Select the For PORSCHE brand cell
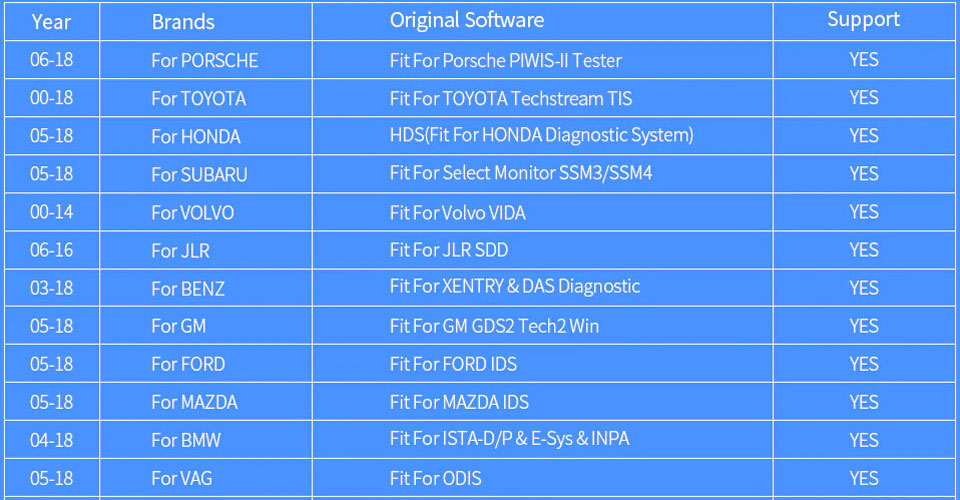The width and height of the screenshot is (960, 500). (204, 60)
